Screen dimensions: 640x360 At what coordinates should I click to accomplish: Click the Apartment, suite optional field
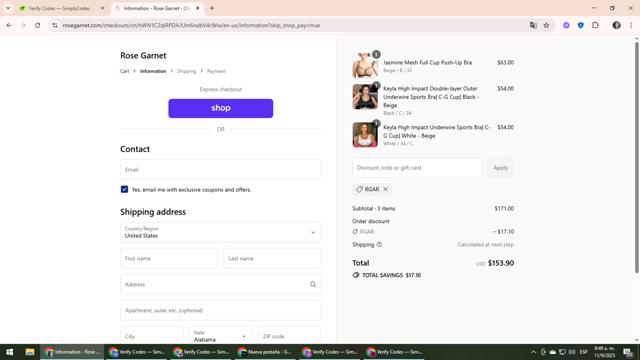click(221, 311)
